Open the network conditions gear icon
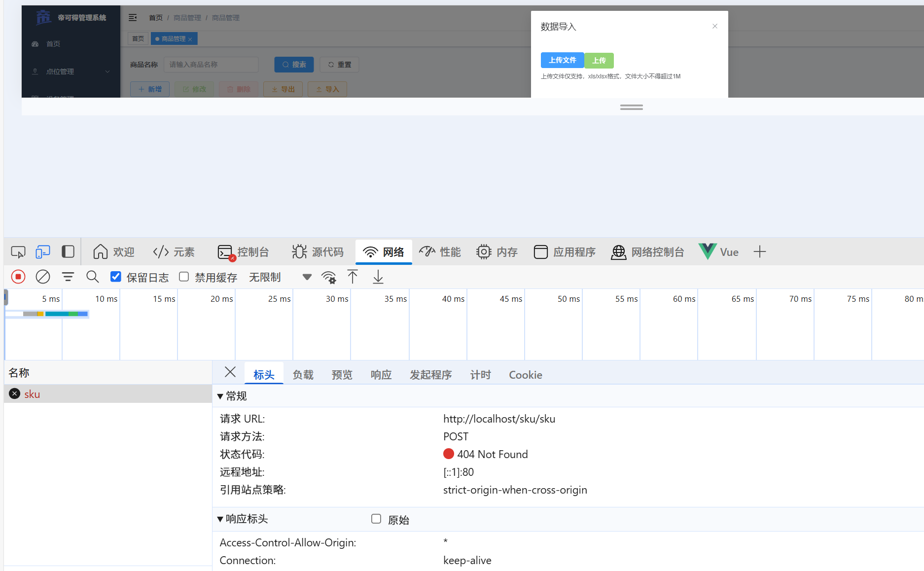Viewport: 924px width, 571px height. [x=329, y=277]
